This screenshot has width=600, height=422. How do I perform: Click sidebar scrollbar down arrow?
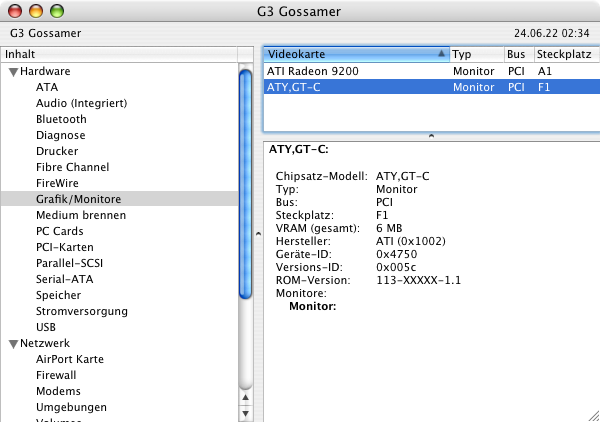246,414
